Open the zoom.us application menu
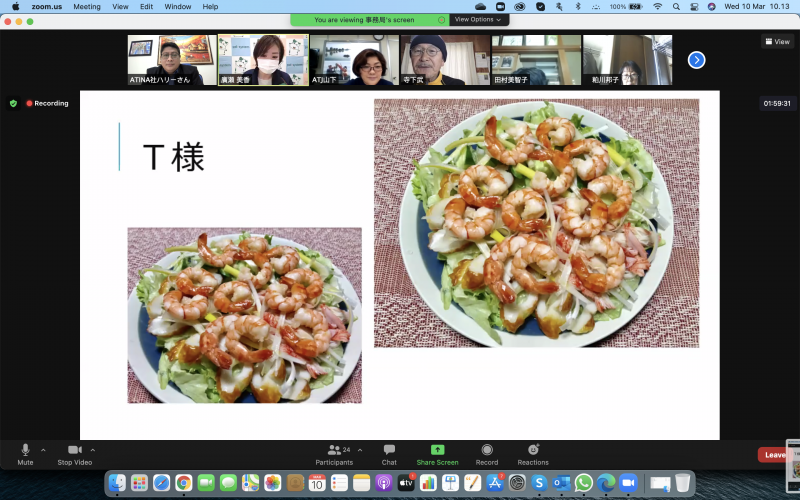800x500 pixels. [x=46, y=7]
